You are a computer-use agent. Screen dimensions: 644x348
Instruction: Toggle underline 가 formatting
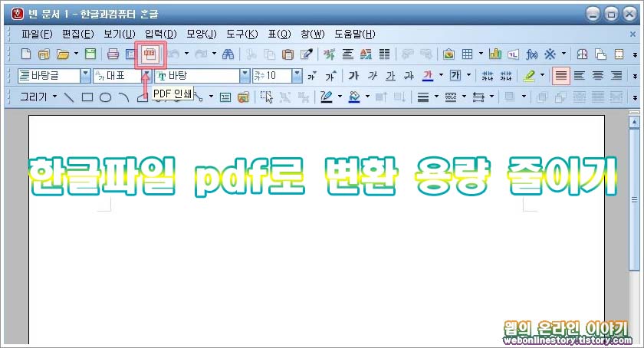pyautogui.click(x=390, y=76)
